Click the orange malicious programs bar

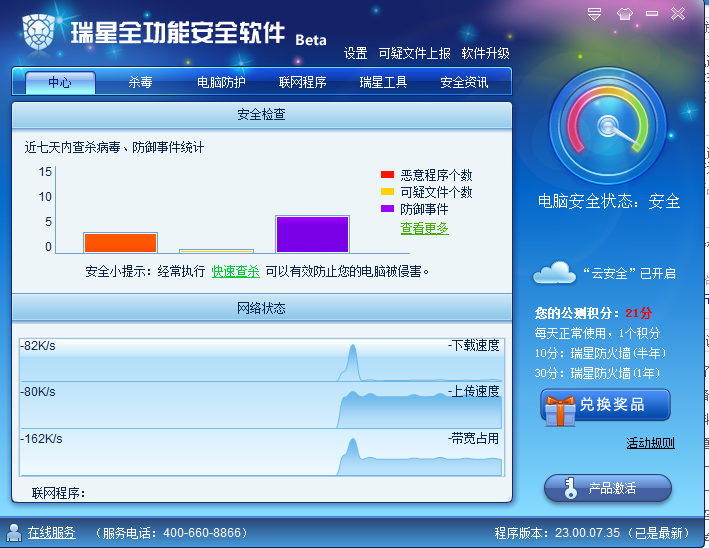click(x=120, y=243)
